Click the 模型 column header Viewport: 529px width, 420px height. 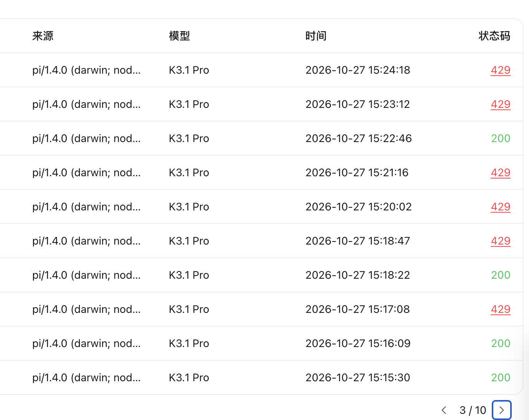coord(179,36)
